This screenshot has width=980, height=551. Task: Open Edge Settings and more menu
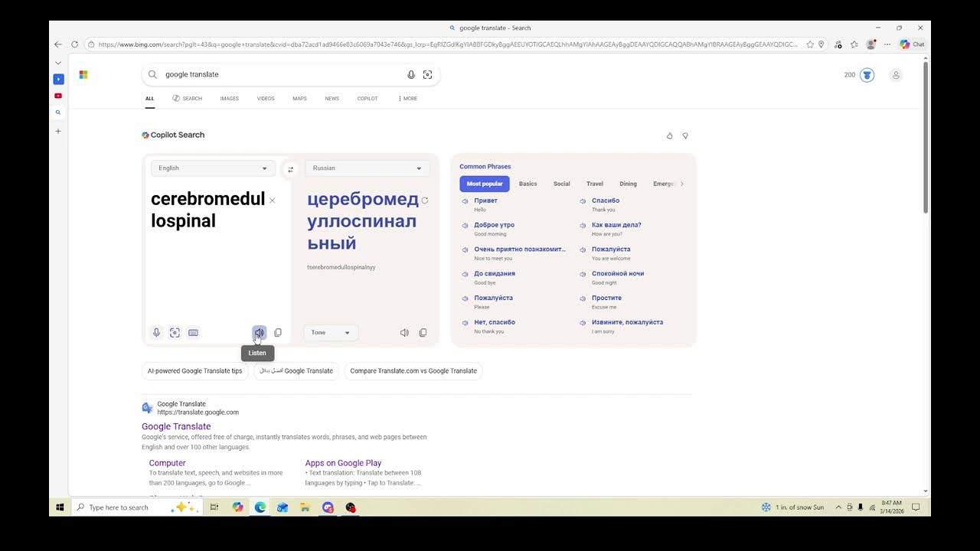click(888, 44)
